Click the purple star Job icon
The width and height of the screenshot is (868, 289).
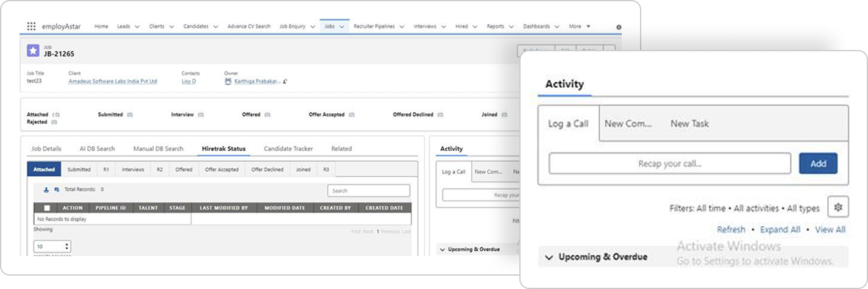pos(33,51)
